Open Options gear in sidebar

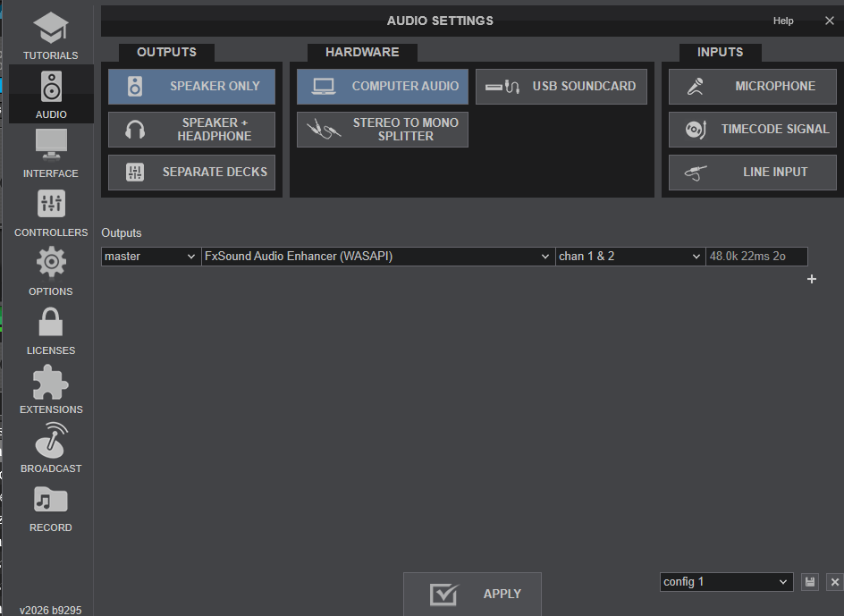pyautogui.click(x=51, y=272)
